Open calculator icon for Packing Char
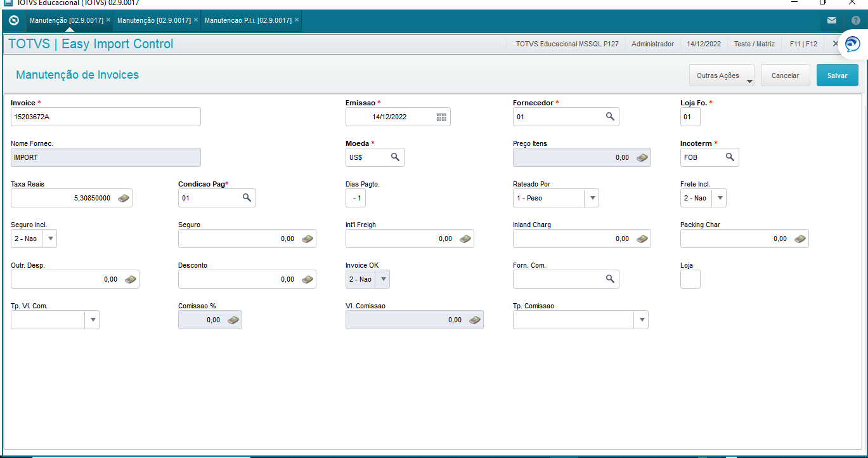This screenshot has height=458, width=868. (800, 239)
